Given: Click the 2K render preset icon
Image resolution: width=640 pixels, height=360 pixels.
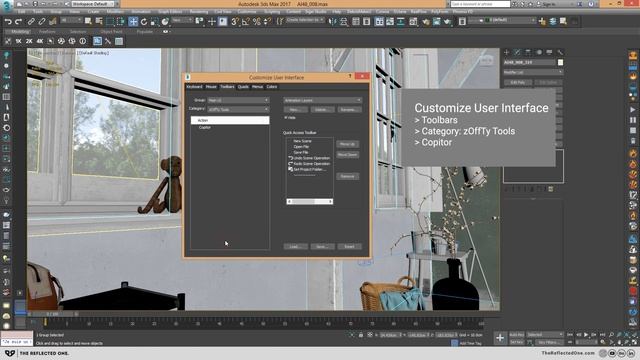Looking at the screenshot, I should tap(29, 41).
